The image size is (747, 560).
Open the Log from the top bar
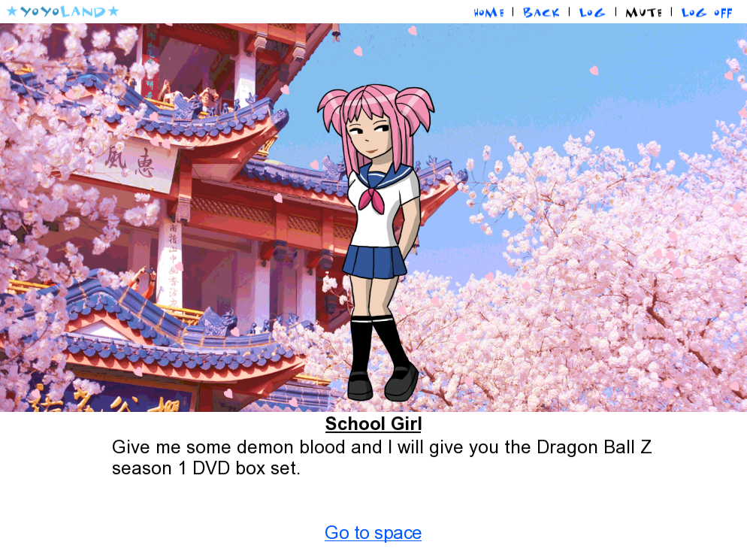592,12
